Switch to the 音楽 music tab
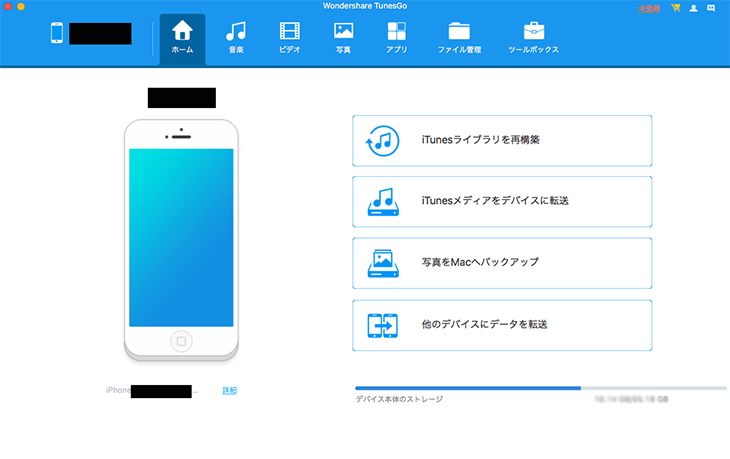This screenshot has width=730, height=459. pos(236,38)
